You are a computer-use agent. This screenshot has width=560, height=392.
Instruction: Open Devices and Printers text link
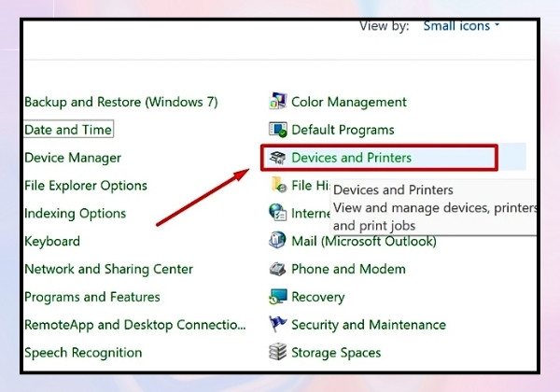(x=352, y=158)
